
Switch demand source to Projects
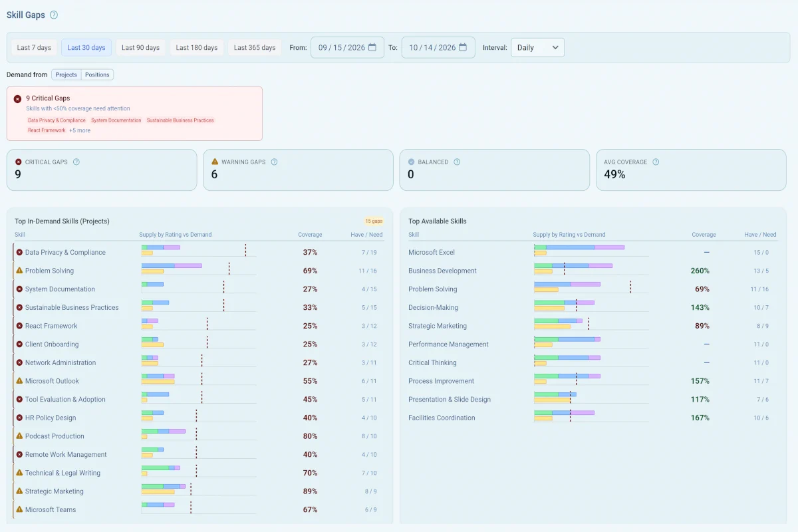(x=66, y=74)
